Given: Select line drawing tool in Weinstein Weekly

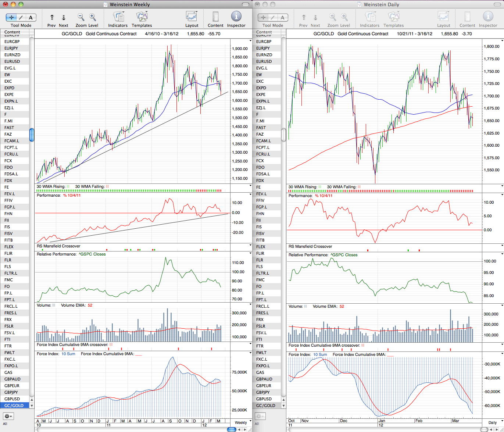Looking at the screenshot, I should pos(21,17).
